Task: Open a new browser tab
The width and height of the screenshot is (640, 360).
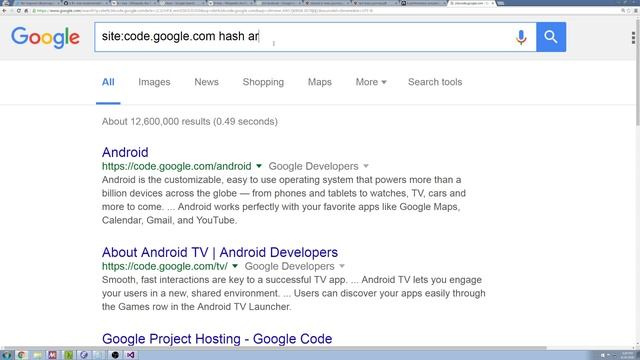Action: (500, 3)
